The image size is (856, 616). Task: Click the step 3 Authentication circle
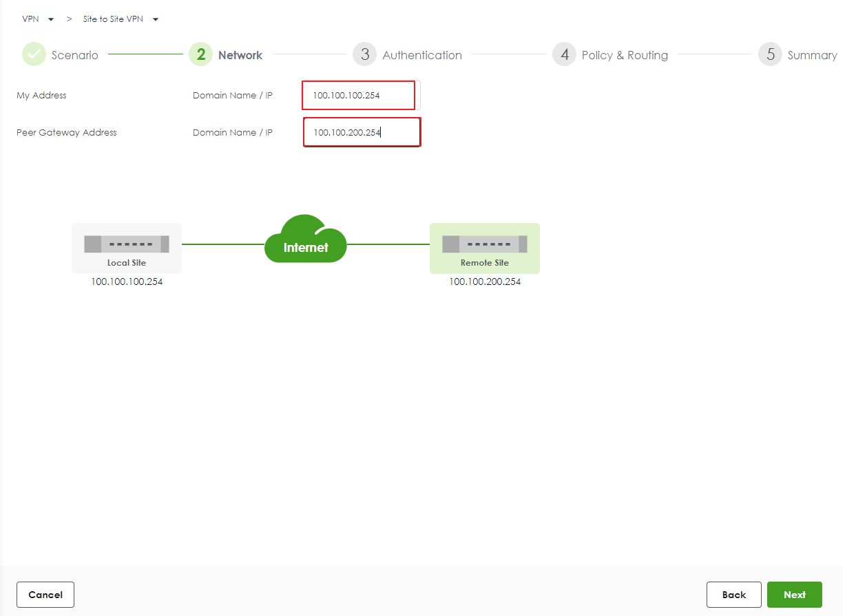tap(364, 54)
